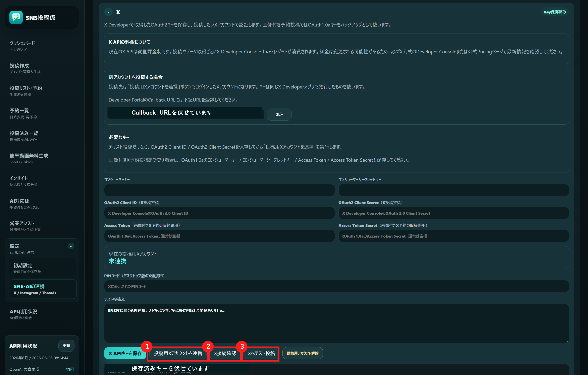
Task: Open ダッシュボード in the sidebar
Action: coord(42,46)
